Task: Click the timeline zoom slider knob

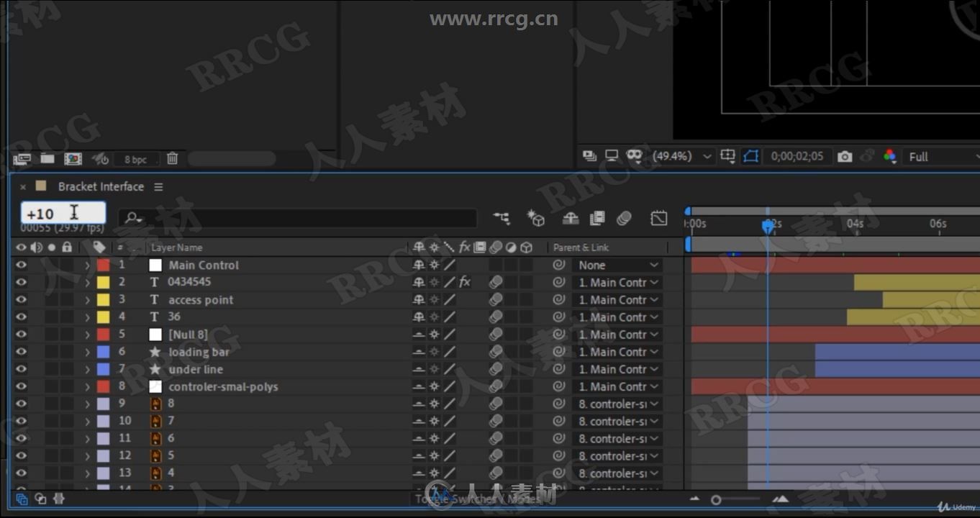Action: [716, 500]
